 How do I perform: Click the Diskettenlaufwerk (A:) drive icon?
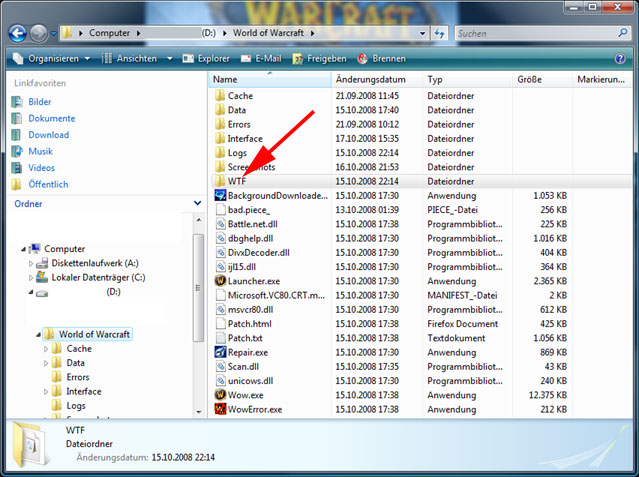point(42,263)
